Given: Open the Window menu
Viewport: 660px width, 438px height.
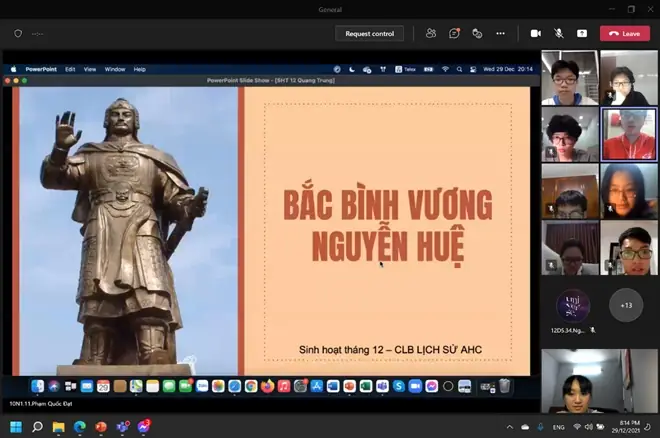Looking at the screenshot, I should (115, 69).
